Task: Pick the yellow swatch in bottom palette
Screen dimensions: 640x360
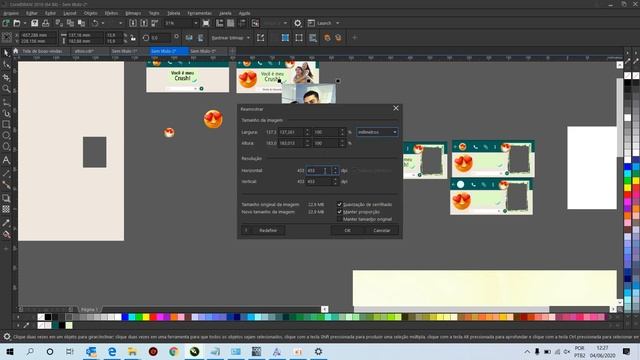Action: coord(146,317)
